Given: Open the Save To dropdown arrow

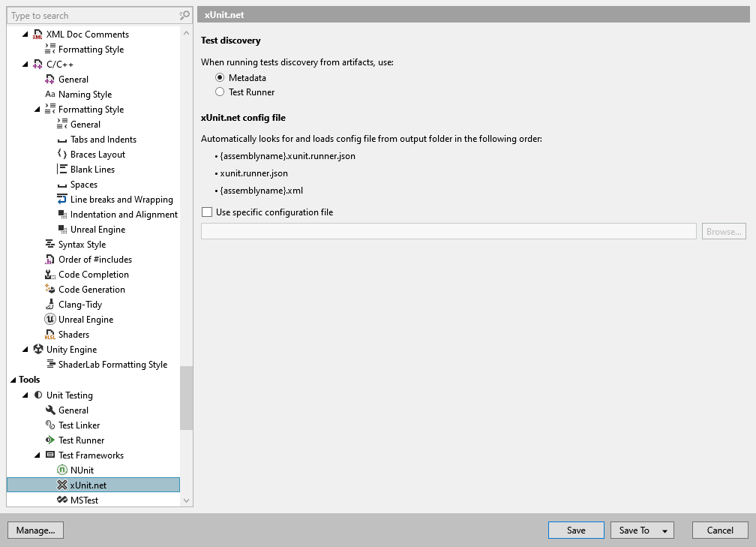Looking at the screenshot, I should (x=664, y=530).
